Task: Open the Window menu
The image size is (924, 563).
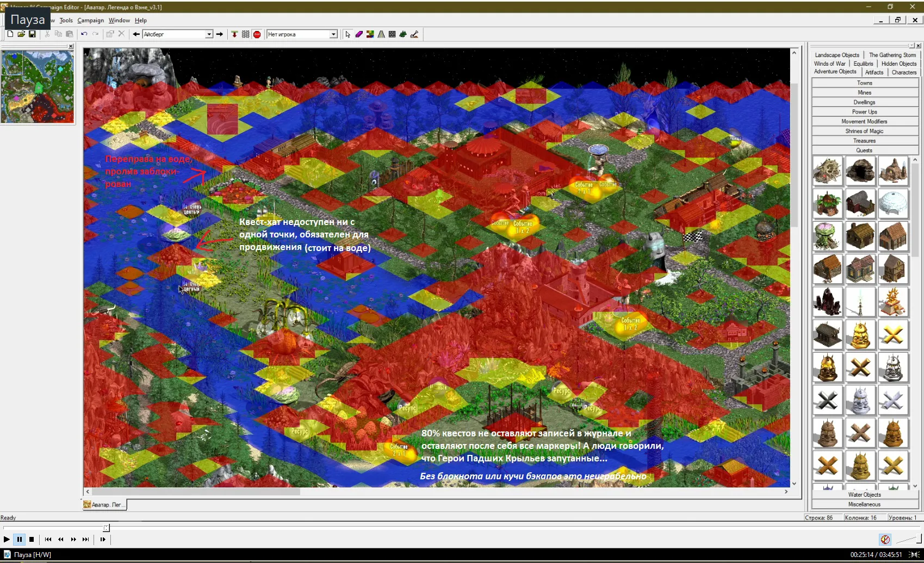Action: 119,20
